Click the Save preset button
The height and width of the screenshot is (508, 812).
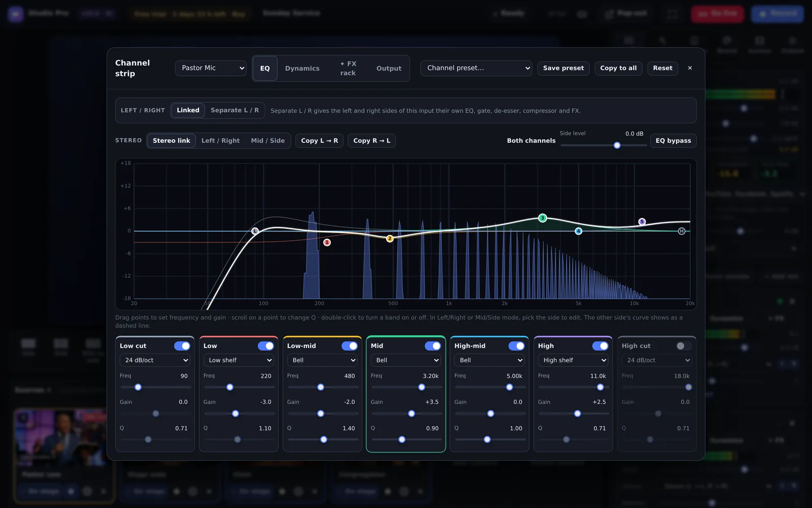coord(563,68)
